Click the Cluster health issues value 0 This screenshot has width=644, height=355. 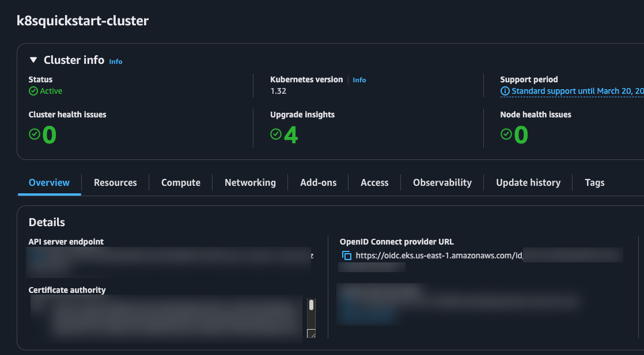[x=50, y=135]
